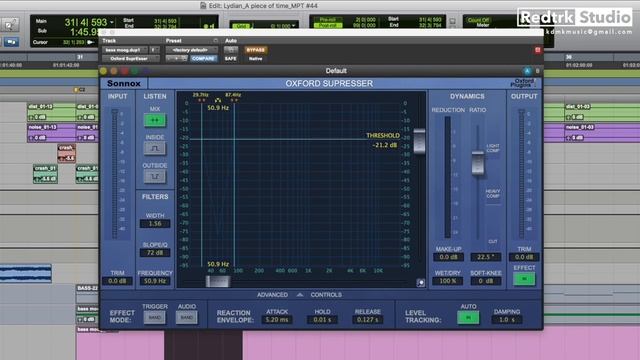Click the orange preset button in Default bar

114,71
